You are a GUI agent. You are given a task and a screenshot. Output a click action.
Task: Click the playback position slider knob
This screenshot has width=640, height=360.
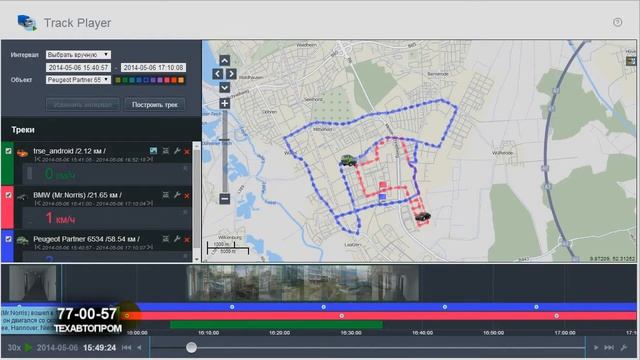coord(191,347)
